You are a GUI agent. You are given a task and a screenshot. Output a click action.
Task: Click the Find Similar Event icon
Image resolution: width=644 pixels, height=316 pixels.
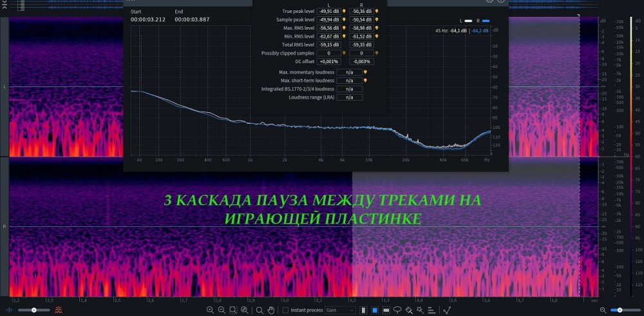click(448, 310)
